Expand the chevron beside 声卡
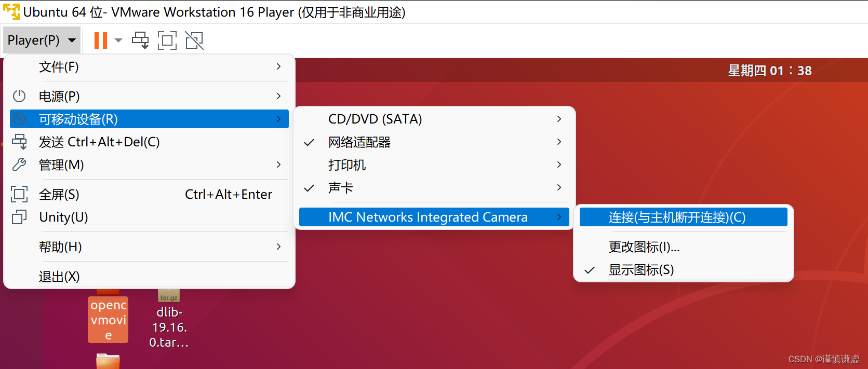This screenshot has height=369, width=868. pyautogui.click(x=559, y=187)
